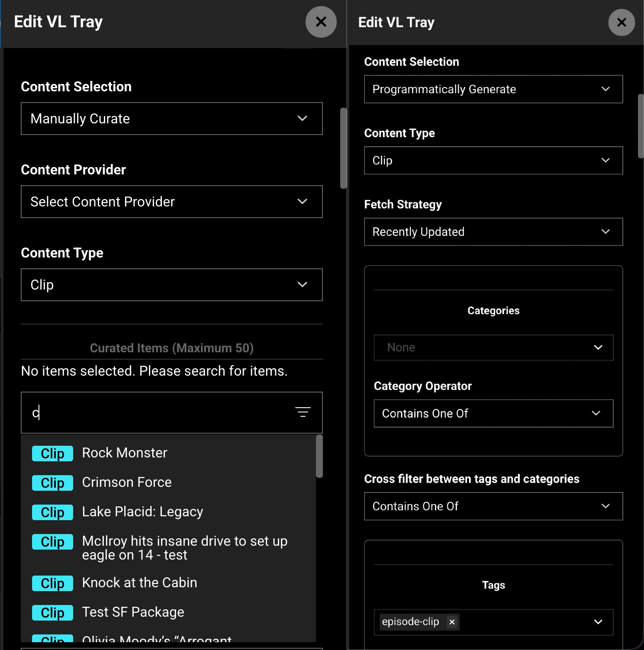Select Lake Placid: Legacy clip result
This screenshot has height=650, width=644.
(168, 512)
